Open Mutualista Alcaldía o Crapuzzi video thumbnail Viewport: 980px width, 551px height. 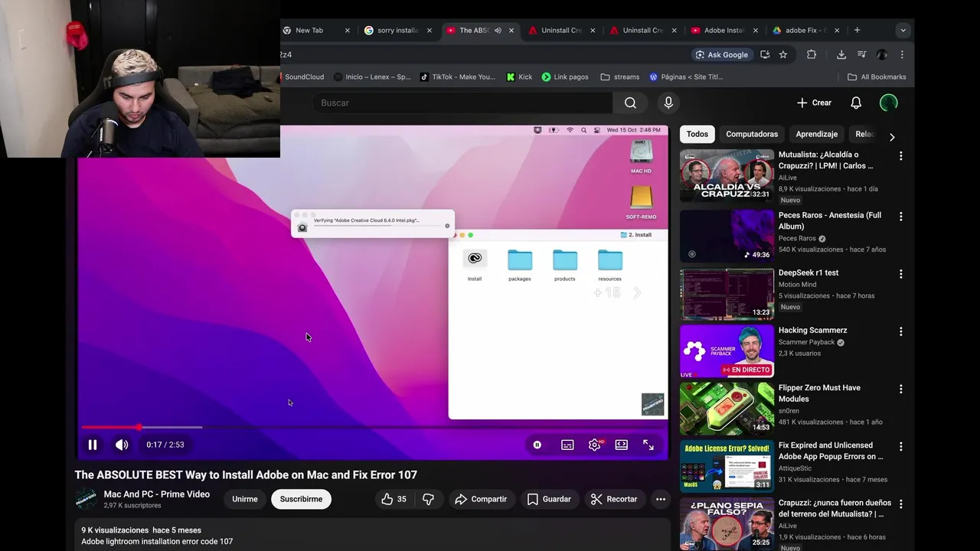click(727, 175)
